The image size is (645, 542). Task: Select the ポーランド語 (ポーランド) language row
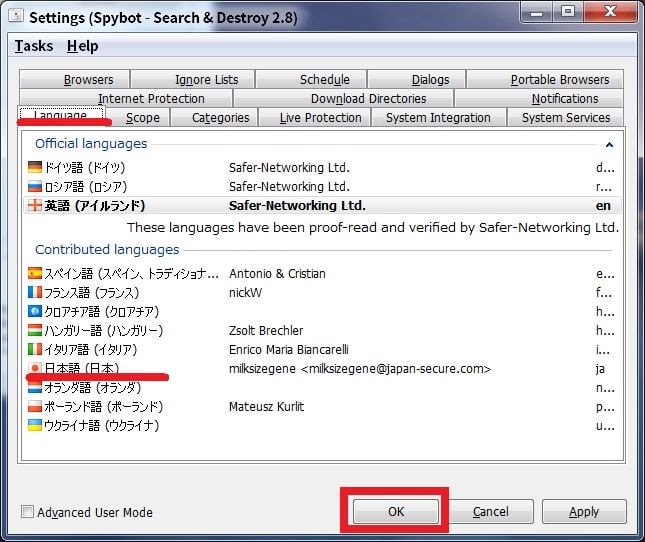click(x=322, y=406)
